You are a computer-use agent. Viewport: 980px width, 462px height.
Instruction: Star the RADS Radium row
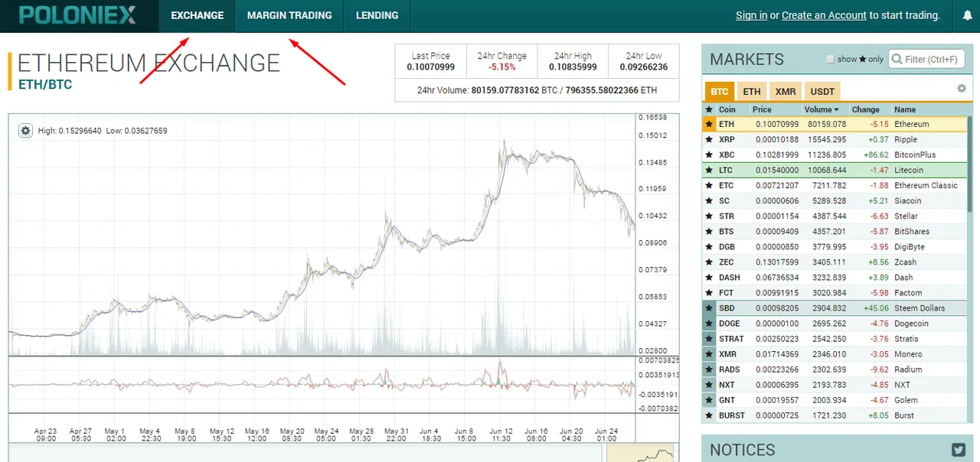(x=709, y=369)
